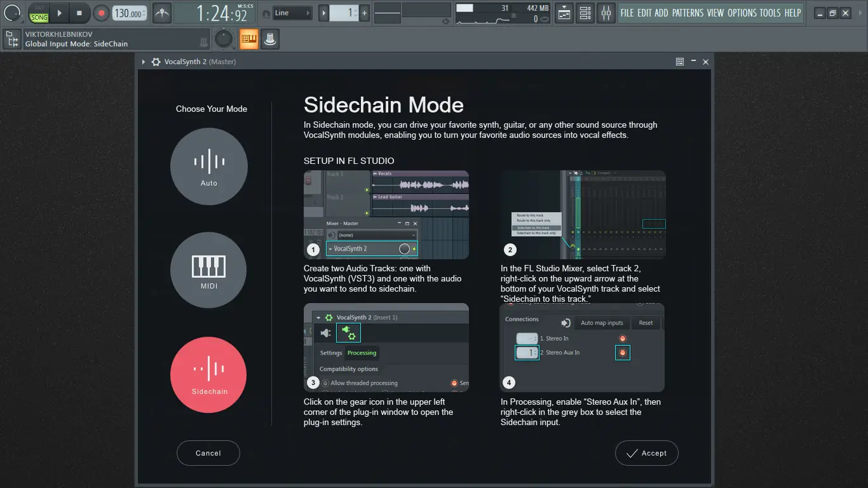Open the VocalSynth 2 plugin options arrow
The width and height of the screenshot is (868, 488).
pos(144,62)
